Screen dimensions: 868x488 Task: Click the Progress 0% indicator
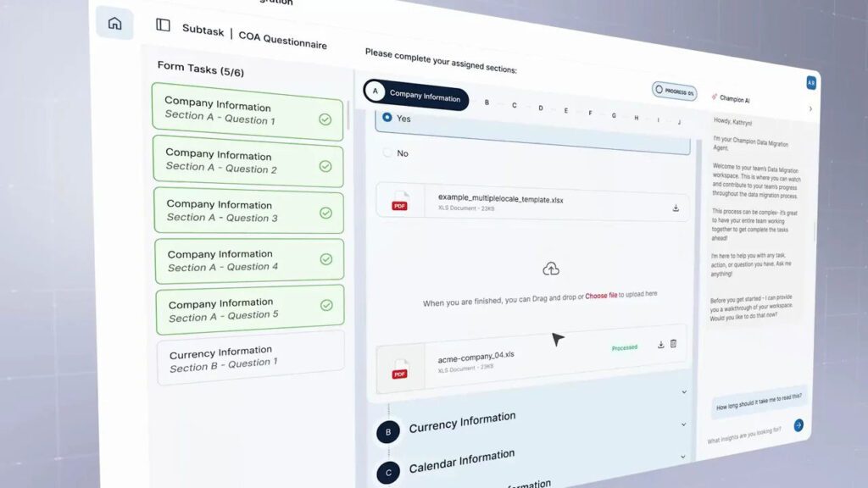point(674,91)
